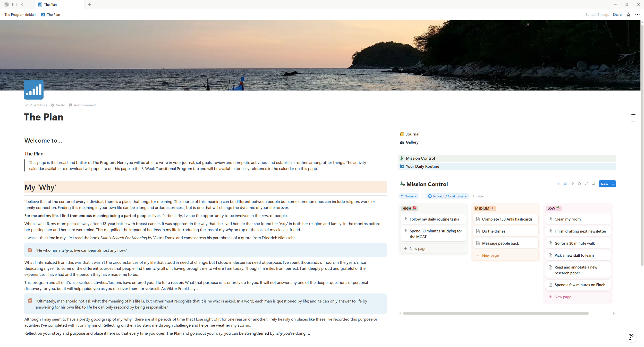Star this page as a favorite
The height and width of the screenshot is (347, 644).
point(628,15)
